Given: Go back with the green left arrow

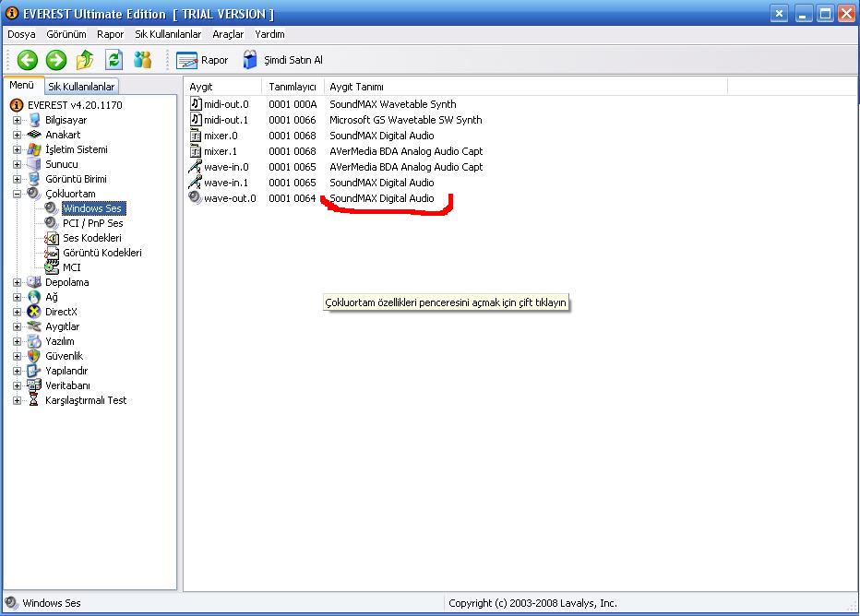Looking at the screenshot, I should 27,60.
